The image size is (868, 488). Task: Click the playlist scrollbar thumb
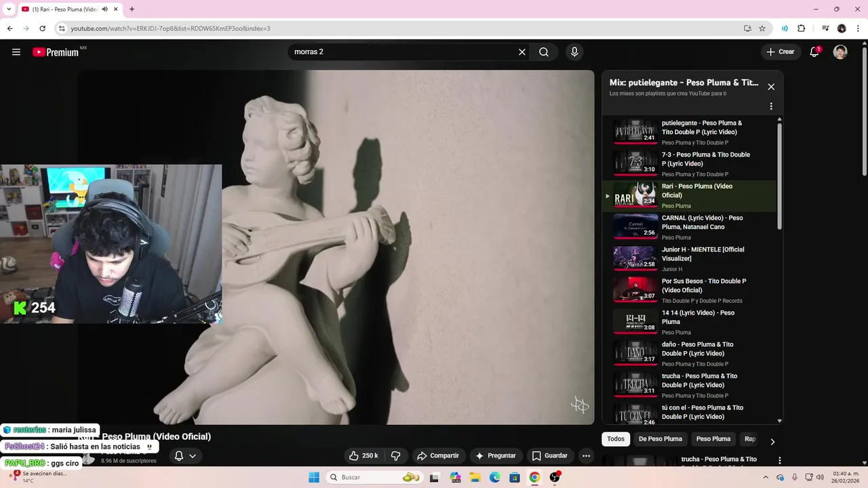tap(779, 176)
